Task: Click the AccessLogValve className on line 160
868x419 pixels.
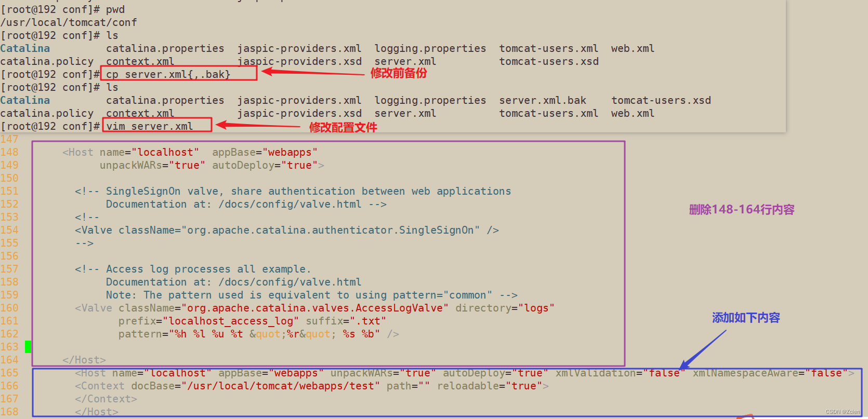Action: point(315,308)
